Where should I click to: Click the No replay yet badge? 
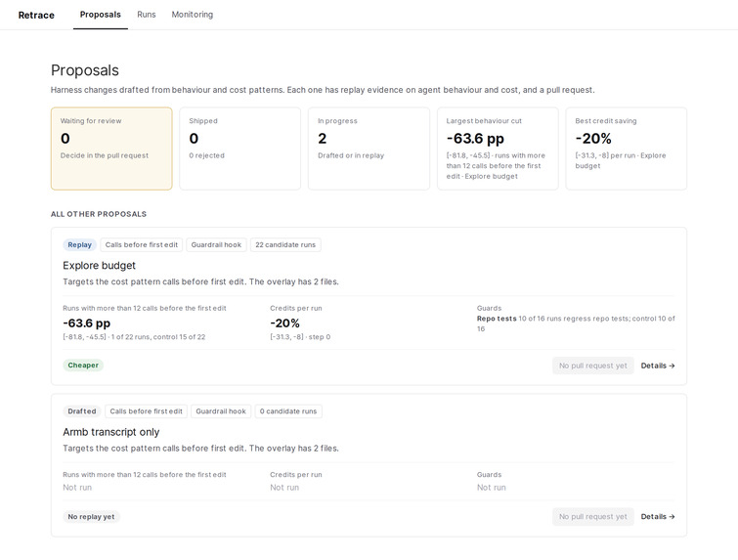(91, 517)
